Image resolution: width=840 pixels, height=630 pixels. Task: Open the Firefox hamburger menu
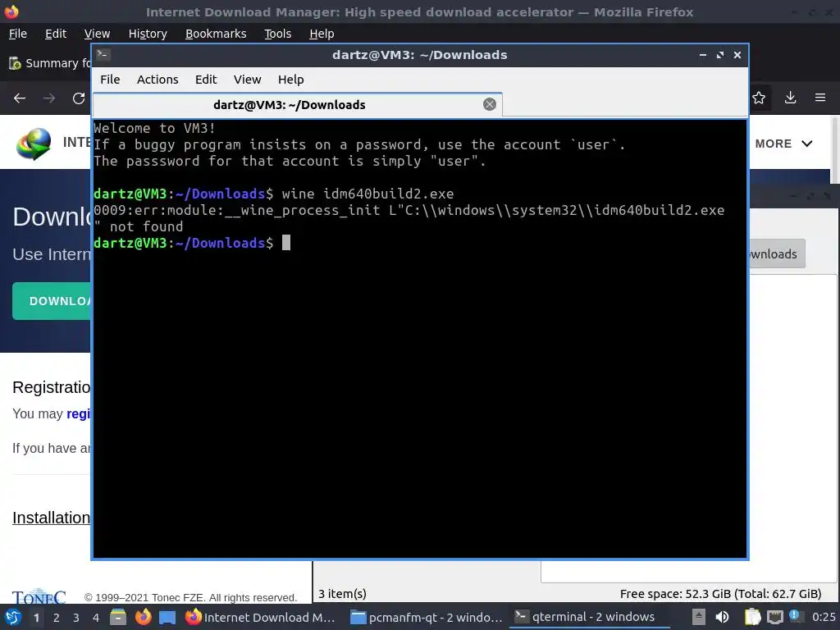[820, 98]
